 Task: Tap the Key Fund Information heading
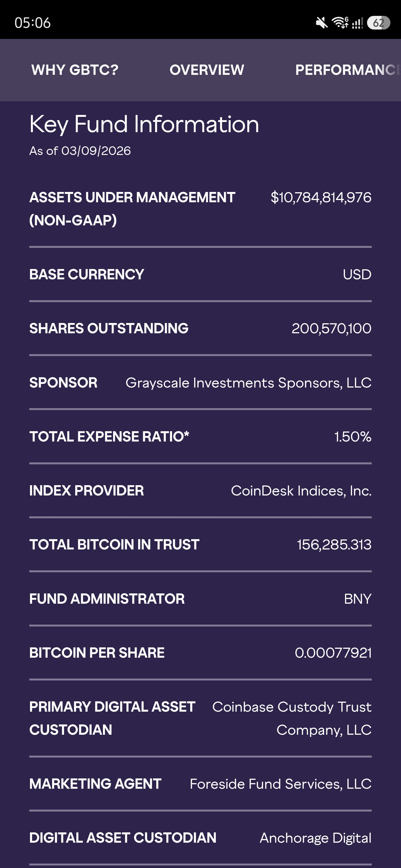(x=144, y=124)
